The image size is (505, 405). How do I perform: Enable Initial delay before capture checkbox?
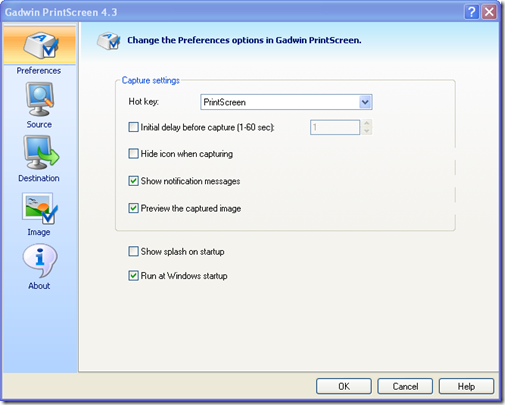point(133,127)
